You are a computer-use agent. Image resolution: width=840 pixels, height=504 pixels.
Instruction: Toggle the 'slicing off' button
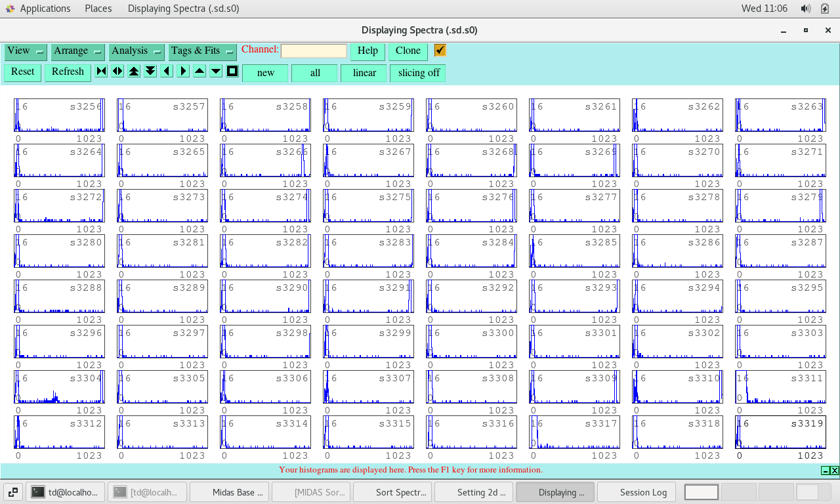pyautogui.click(x=418, y=73)
